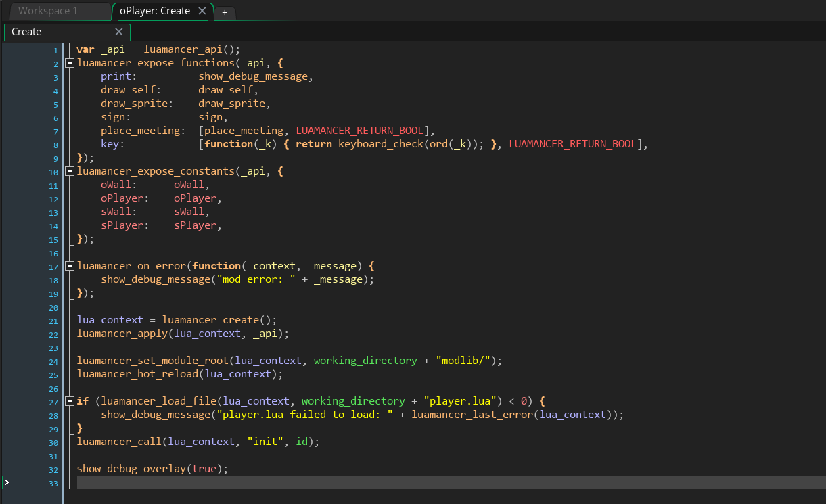826x504 pixels.
Task: Click show_debug_message on the print line
Action: coord(253,76)
